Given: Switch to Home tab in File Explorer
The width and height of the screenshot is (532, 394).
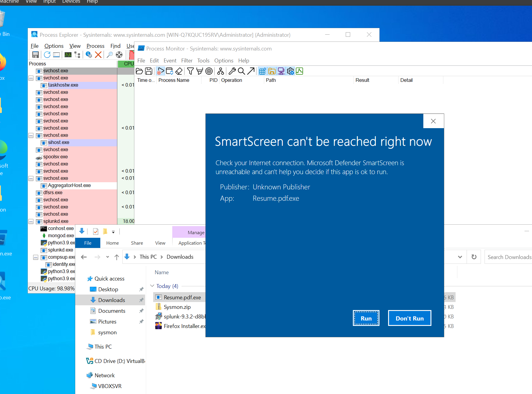Looking at the screenshot, I should click(113, 243).
